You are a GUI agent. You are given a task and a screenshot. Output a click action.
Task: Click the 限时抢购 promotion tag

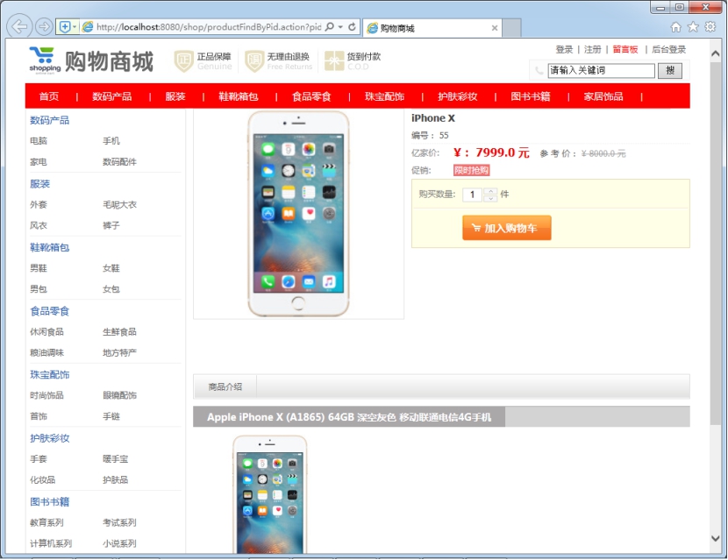click(x=471, y=170)
